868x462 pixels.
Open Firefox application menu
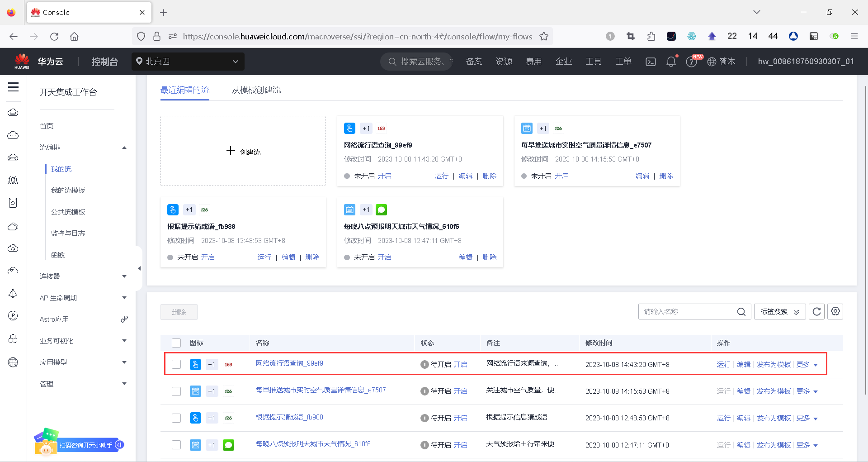(x=854, y=37)
